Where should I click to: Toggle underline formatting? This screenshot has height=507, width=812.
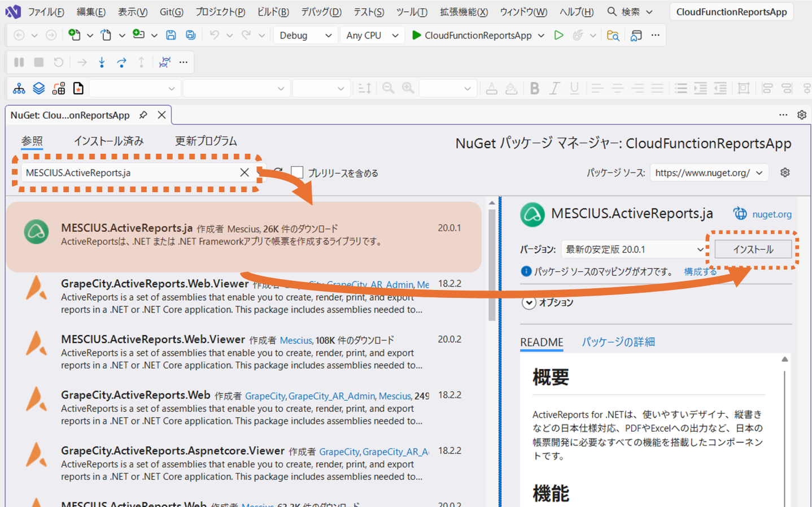click(x=574, y=88)
